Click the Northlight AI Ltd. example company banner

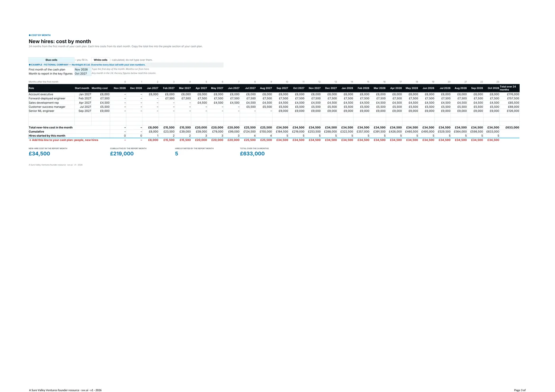126,65
